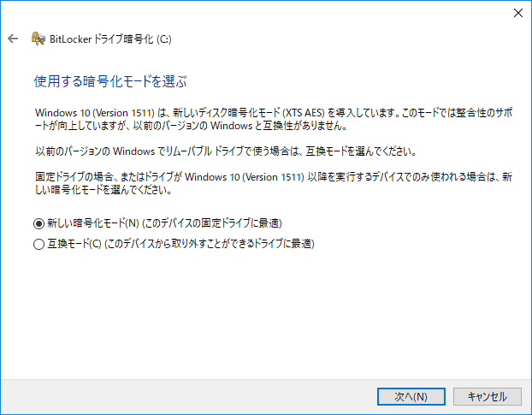The image size is (532, 415).
Task: Click the back arrow in wizard header
Action: tap(13, 39)
